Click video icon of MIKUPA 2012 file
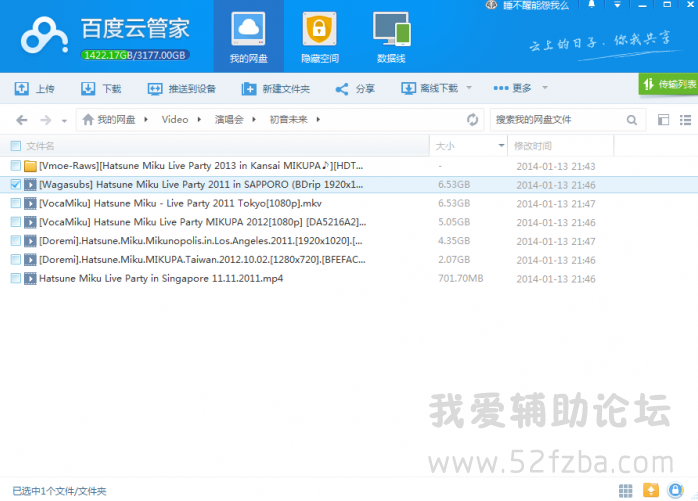The image size is (698, 501). click(30, 222)
